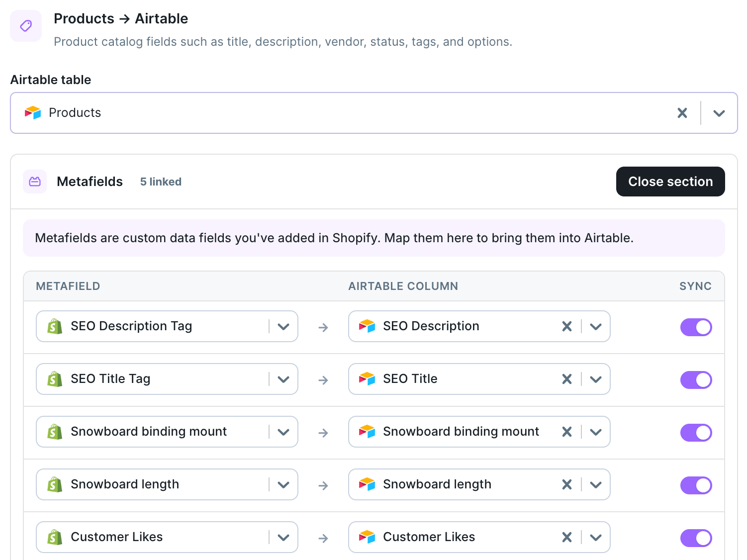
Task: Expand the Snowboard length metafield dropdown
Action: tap(283, 485)
